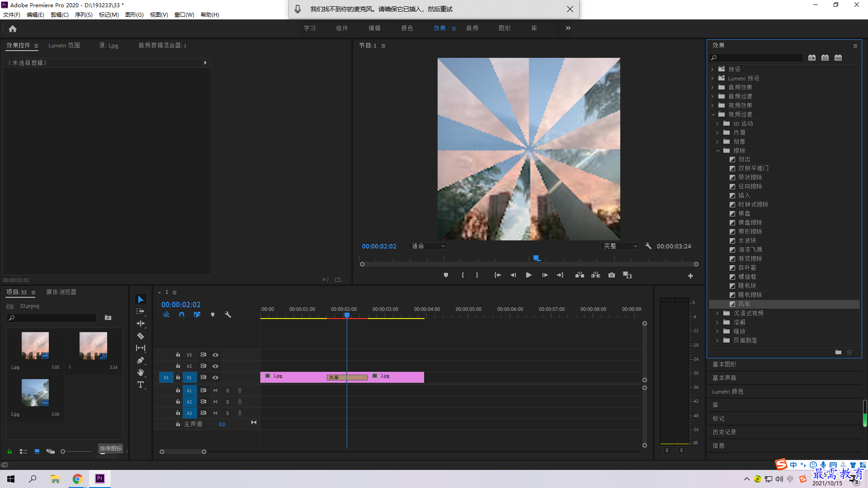Toggle V3 track output eye
Image resolution: width=868 pixels, height=488 pixels.
(216, 355)
